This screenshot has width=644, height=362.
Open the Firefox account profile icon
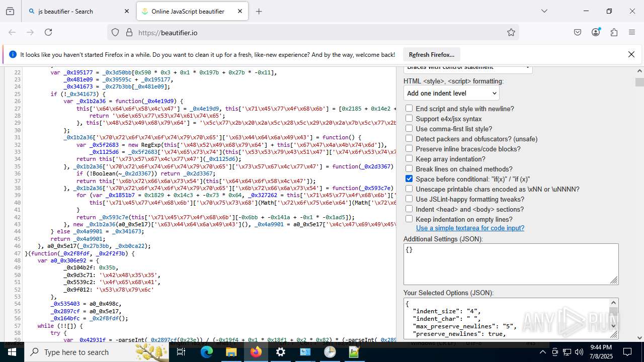point(596,32)
